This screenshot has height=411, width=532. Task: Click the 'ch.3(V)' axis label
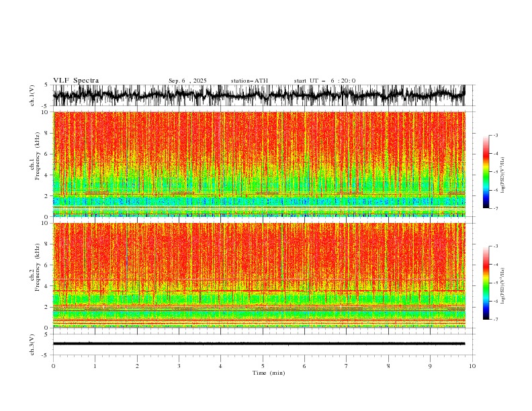(32, 345)
